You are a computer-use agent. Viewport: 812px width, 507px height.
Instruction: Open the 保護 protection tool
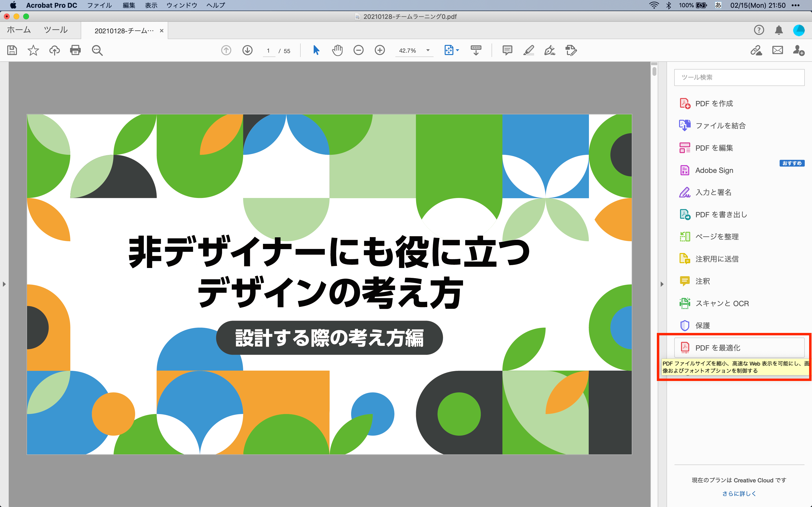703,325
